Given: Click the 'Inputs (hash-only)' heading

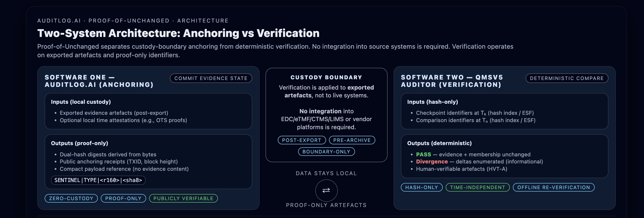Looking at the screenshot, I should pyautogui.click(x=432, y=102).
